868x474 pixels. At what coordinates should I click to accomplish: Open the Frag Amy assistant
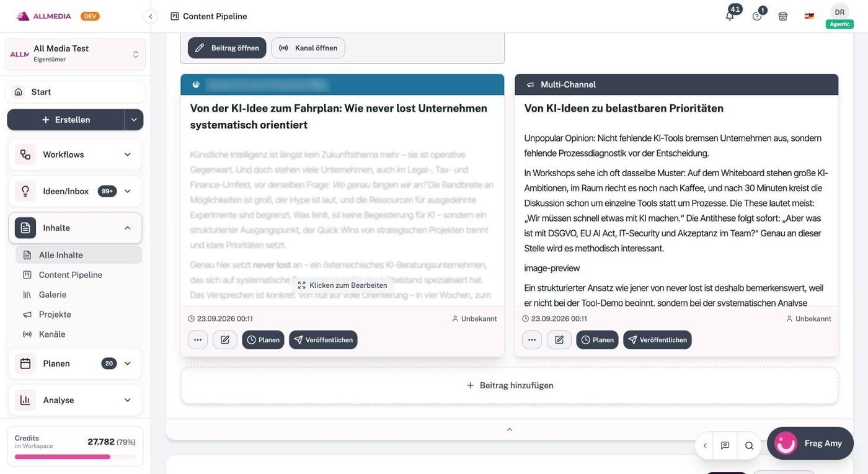tap(810, 443)
